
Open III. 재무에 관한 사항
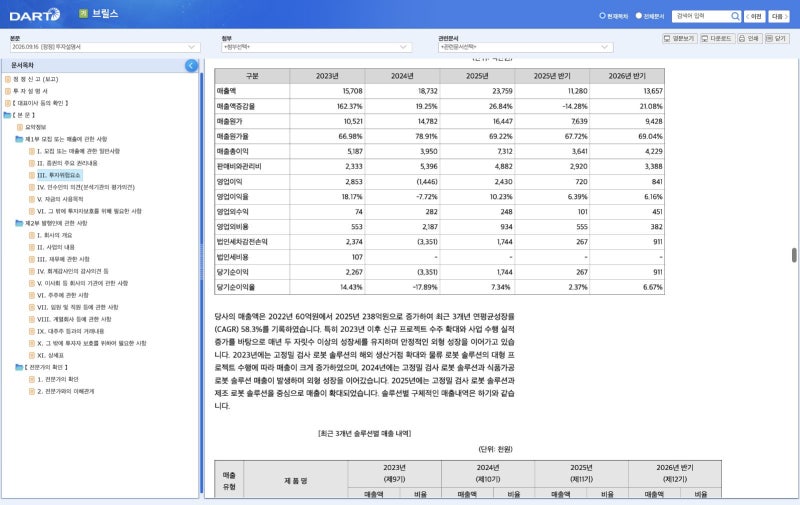coord(63,259)
